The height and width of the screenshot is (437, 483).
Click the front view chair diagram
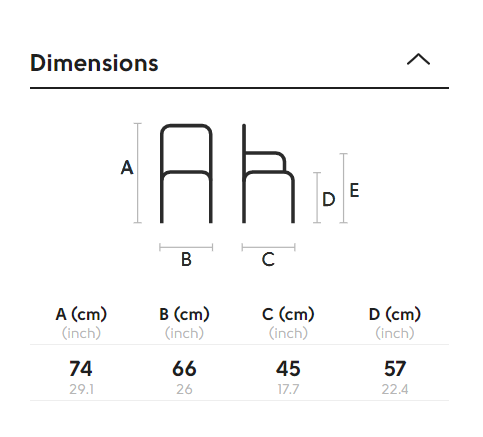click(x=186, y=173)
